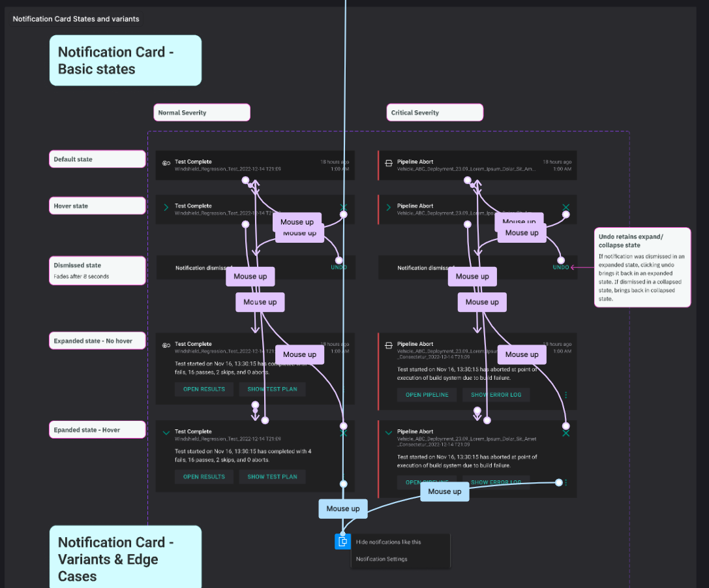The height and width of the screenshot is (588, 709).
Task: Collapse the expanded hover Pipeline Abort card via chevron
Action: point(389,432)
